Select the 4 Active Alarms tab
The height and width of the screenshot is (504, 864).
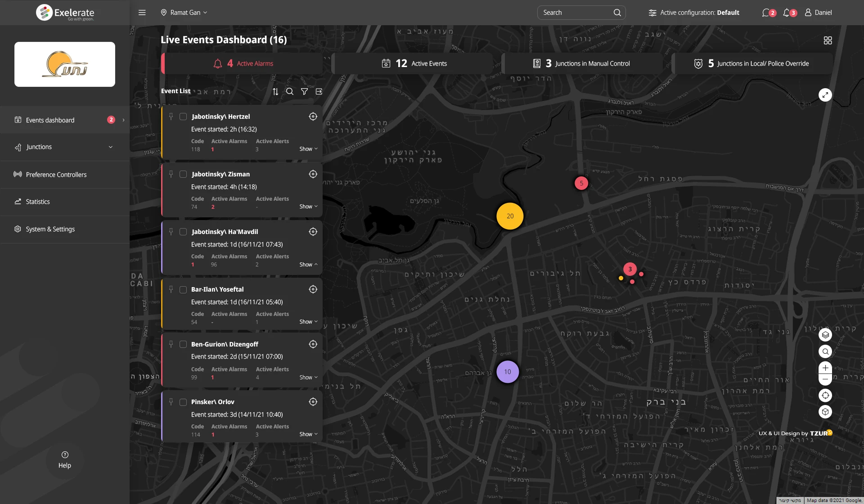(242, 63)
